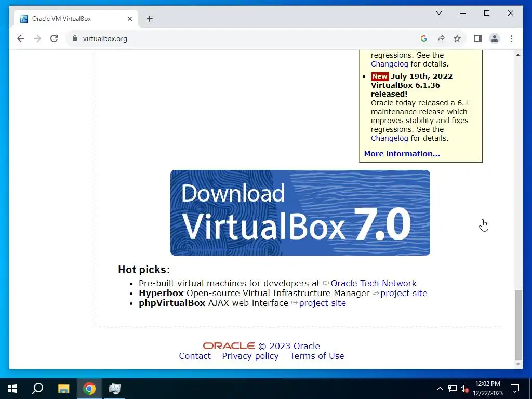The height and width of the screenshot is (399, 532).
Task: Open File Explorer from the taskbar
Action: tap(63, 389)
